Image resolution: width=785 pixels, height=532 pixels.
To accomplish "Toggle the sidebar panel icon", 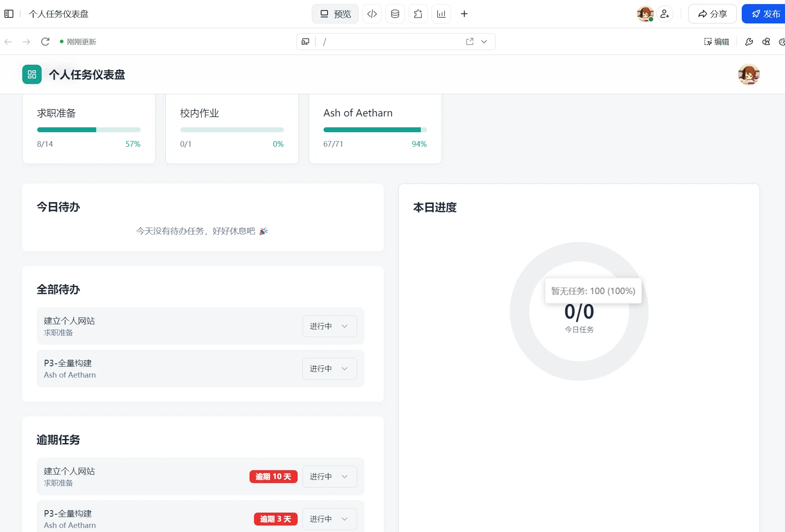I will (x=9, y=14).
